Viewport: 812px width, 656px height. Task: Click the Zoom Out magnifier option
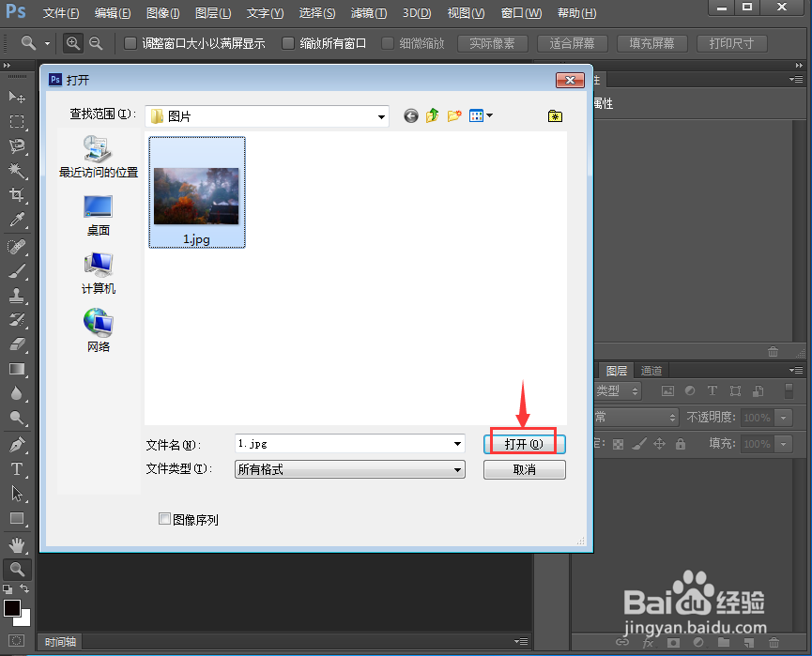tap(96, 43)
